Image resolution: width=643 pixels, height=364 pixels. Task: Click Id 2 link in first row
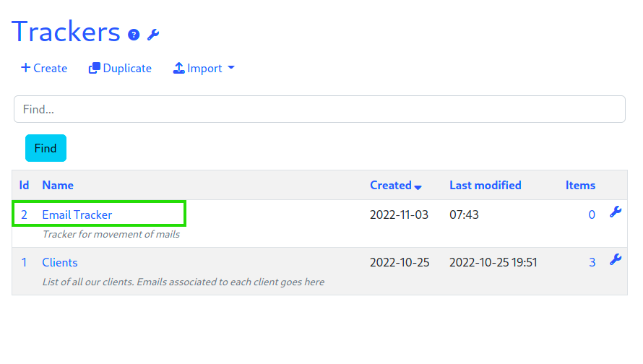pyautogui.click(x=24, y=214)
